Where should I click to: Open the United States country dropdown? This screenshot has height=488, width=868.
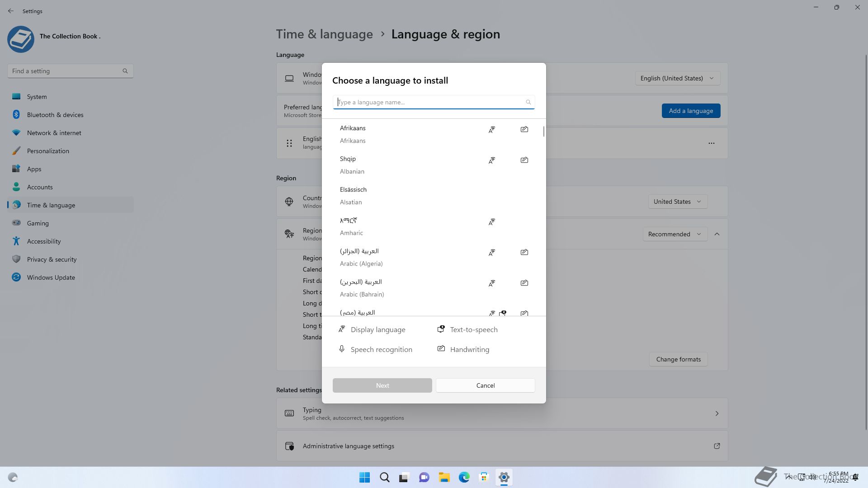pyautogui.click(x=677, y=202)
